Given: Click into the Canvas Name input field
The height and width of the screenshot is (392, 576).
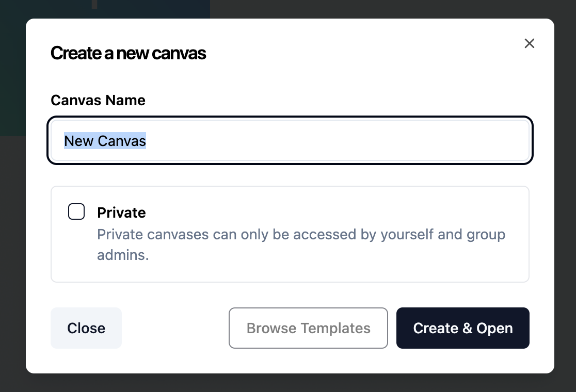Looking at the screenshot, I should tap(289, 141).
